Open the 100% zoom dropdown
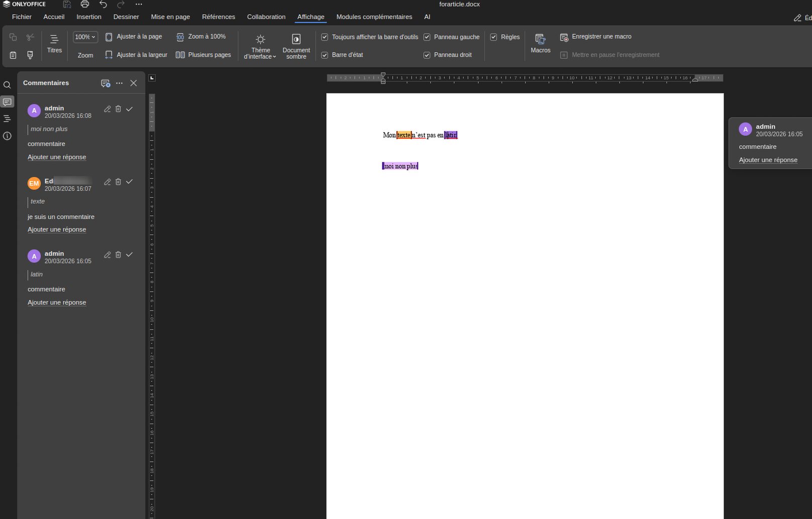The width and height of the screenshot is (812, 519). pyautogui.click(x=84, y=37)
